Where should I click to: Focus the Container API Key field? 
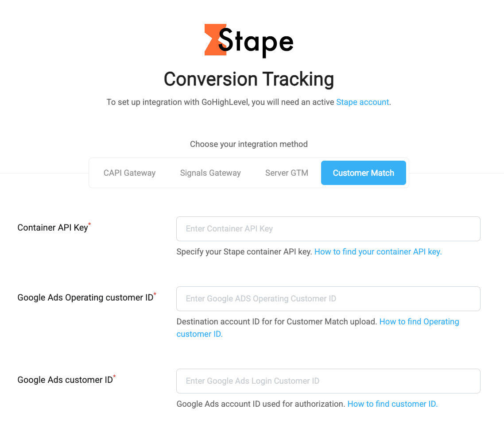(328, 229)
